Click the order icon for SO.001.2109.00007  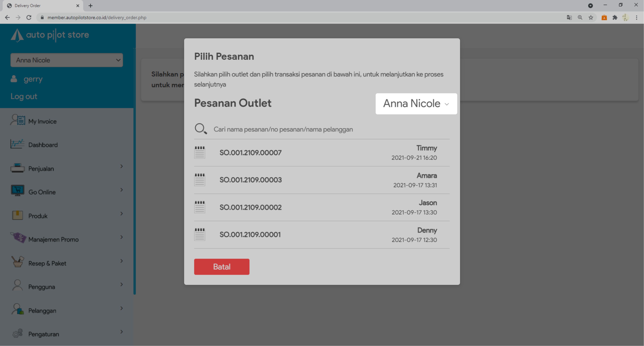199,152
